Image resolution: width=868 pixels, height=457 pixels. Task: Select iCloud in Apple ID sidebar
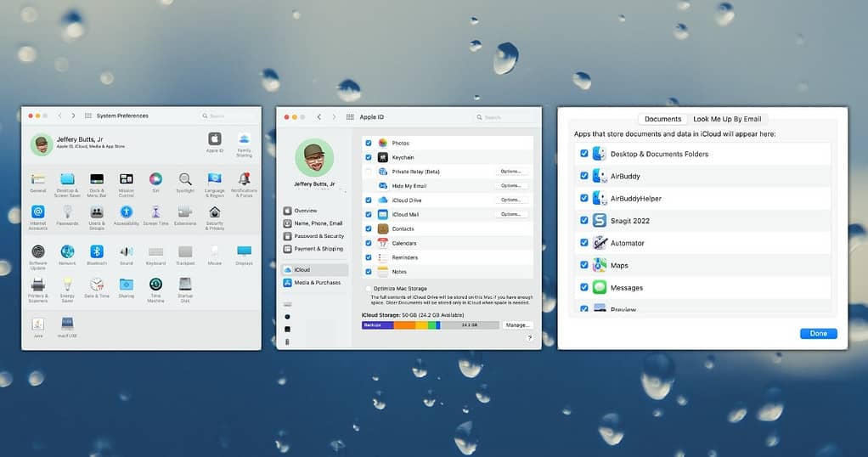coord(315,270)
